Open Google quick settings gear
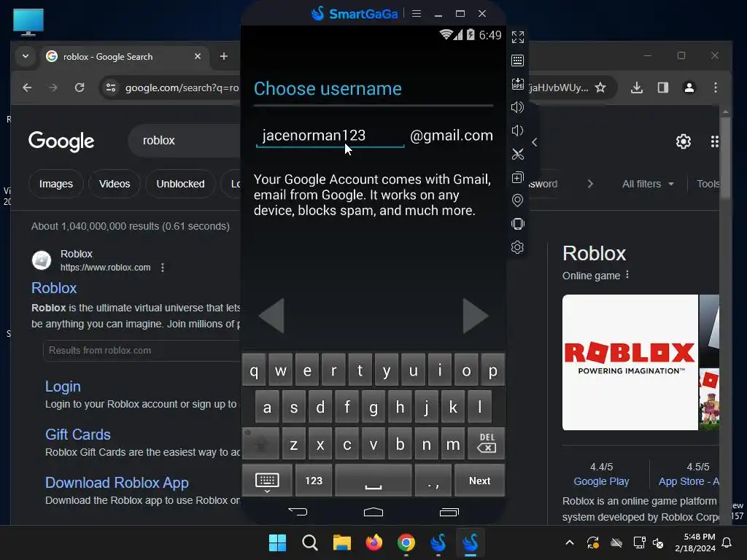 [684, 141]
